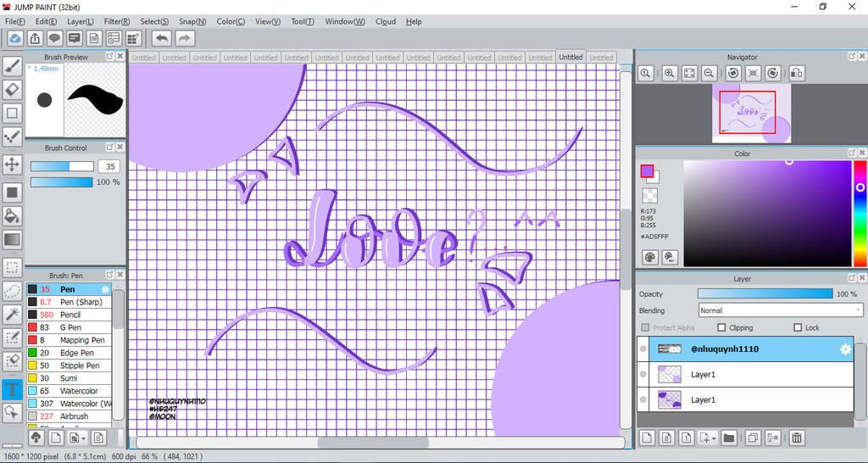The width and height of the screenshot is (868, 463).
Task: Reset zoom to 100% in Navigator
Action: (645, 73)
